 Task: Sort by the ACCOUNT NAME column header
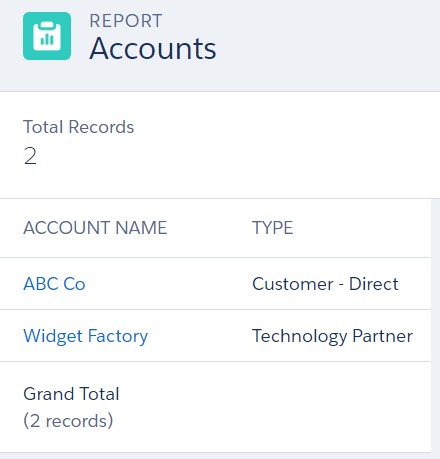point(95,228)
